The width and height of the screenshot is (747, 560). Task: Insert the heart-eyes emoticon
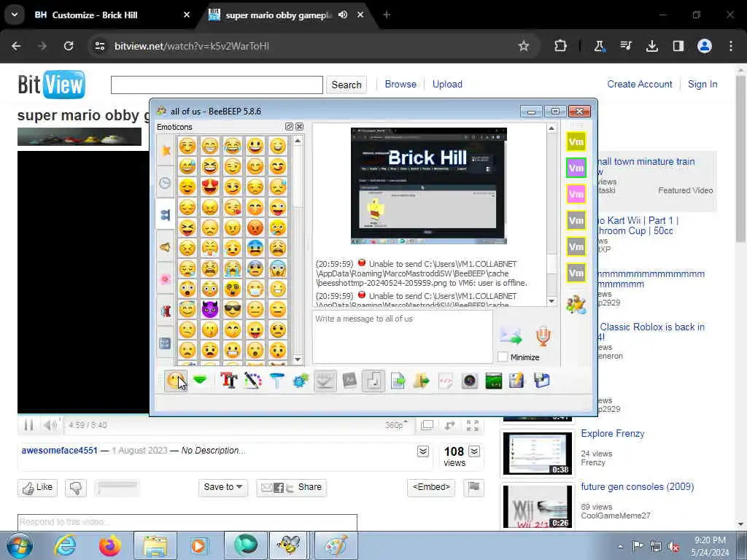point(209,186)
